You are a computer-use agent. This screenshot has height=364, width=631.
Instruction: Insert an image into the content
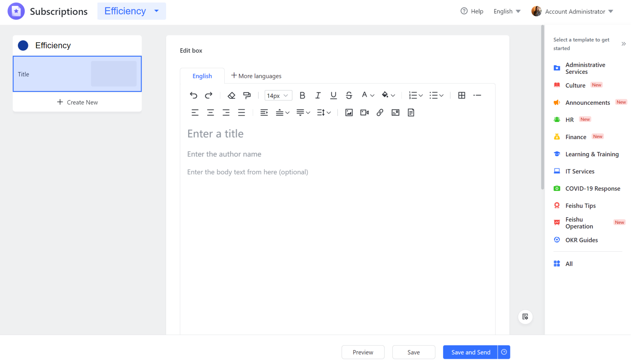click(x=349, y=112)
